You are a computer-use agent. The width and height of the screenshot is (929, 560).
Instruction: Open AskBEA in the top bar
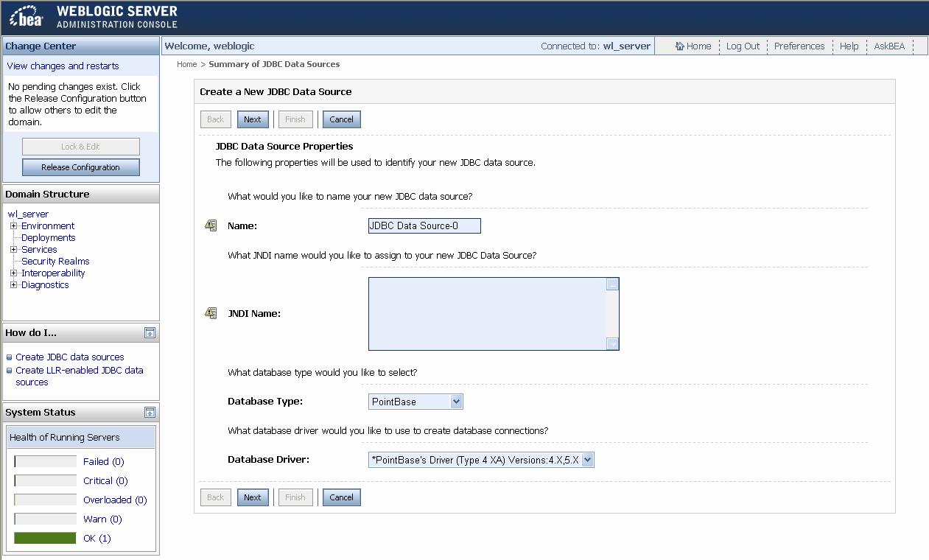tap(889, 46)
